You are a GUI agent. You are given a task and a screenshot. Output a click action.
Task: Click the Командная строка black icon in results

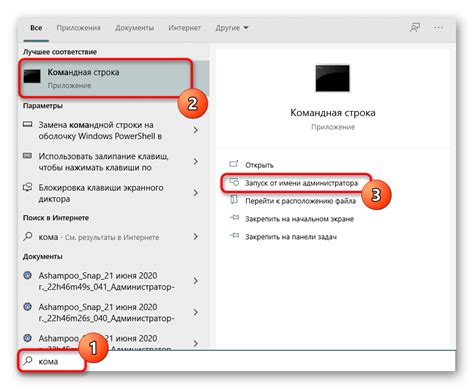[x=32, y=76]
